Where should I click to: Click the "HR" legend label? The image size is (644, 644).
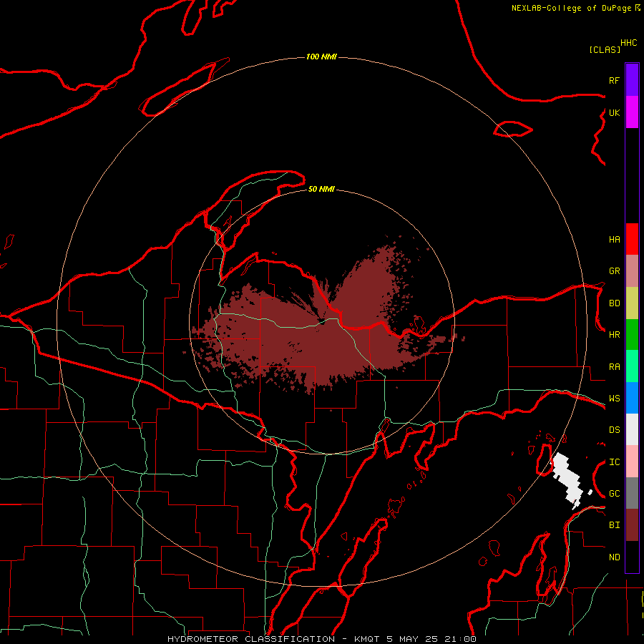click(614, 335)
